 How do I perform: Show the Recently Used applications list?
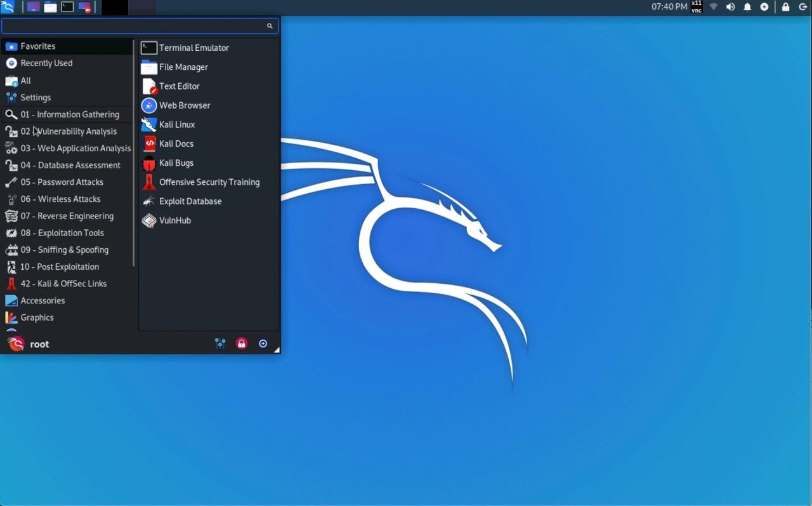coord(46,63)
